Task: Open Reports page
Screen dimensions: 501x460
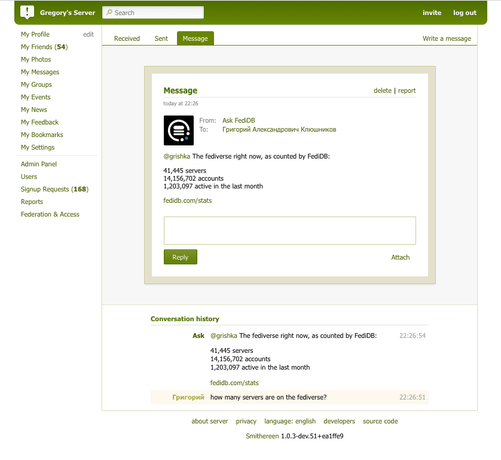Action: click(x=32, y=202)
